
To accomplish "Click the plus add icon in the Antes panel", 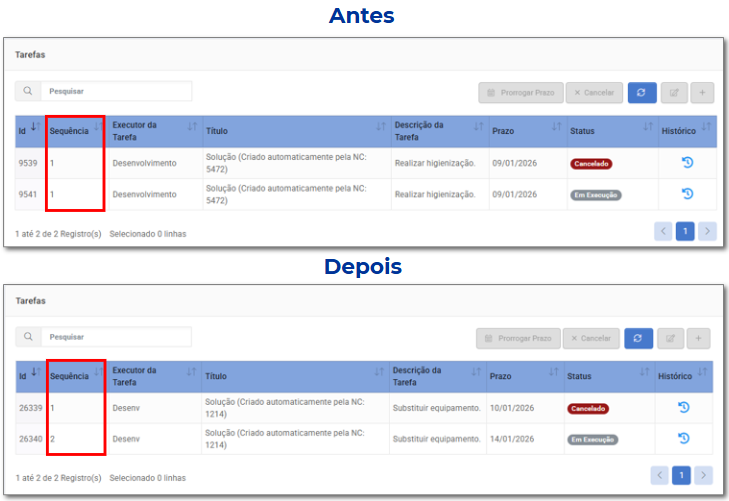I will tap(701, 92).
